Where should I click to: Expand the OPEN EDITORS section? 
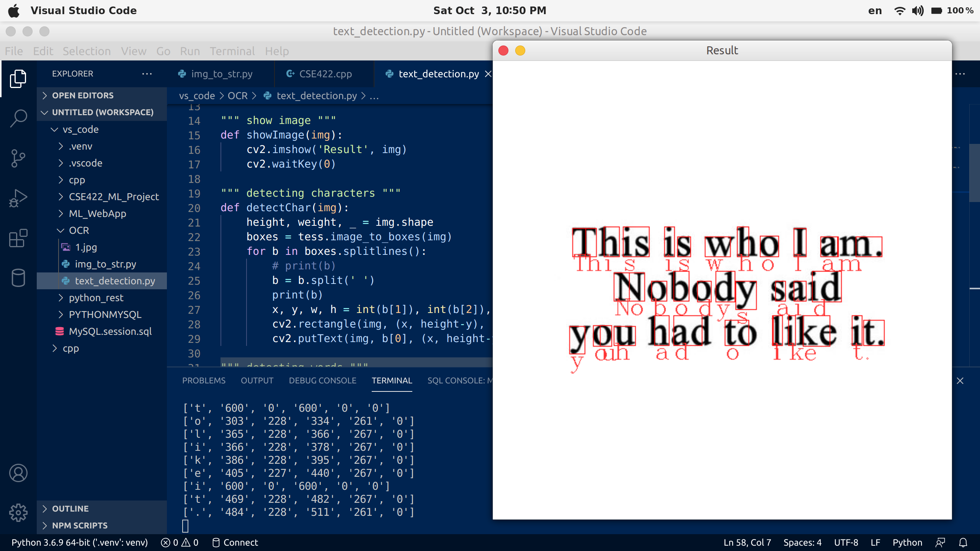point(83,95)
